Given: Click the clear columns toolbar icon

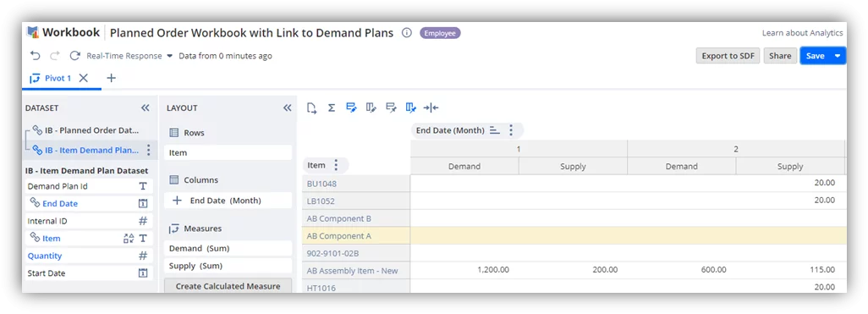Looking at the screenshot, I should [x=411, y=107].
